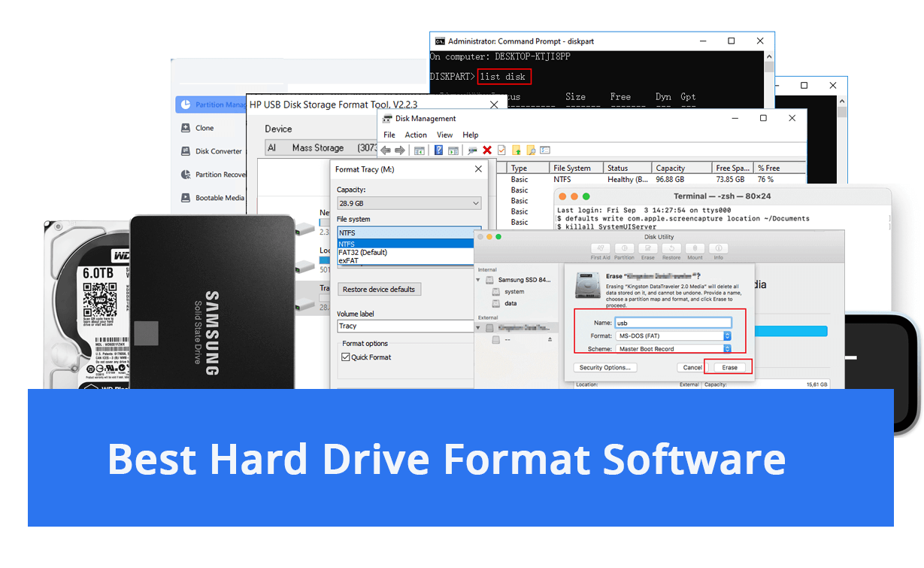The width and height of the screenshot is (924, 568).
Task: Click the console tree icon after Forward arrow
Action: (x=420, y=150)
